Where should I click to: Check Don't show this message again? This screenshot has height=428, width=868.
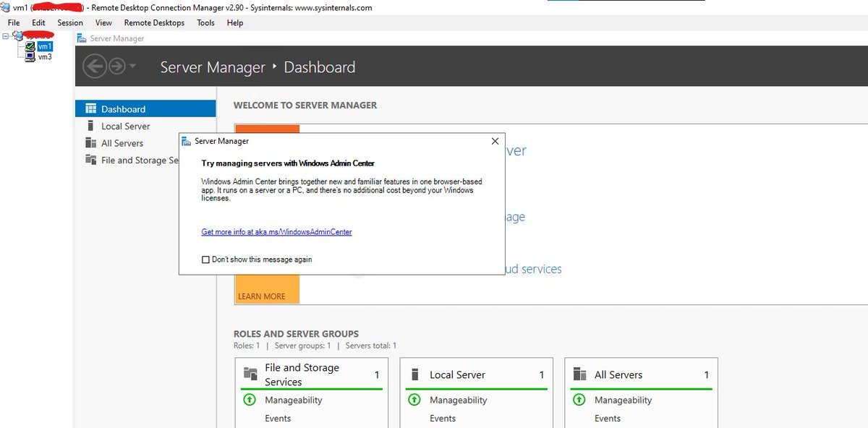[206, 260]
